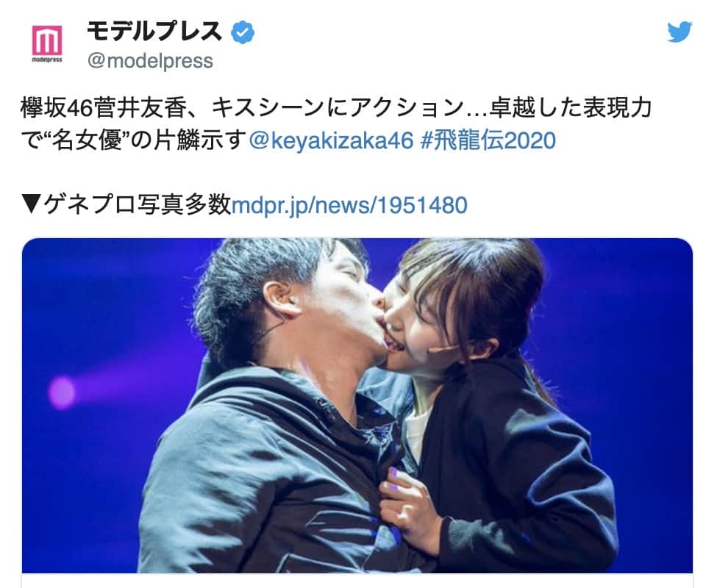Follow the #飛龍伝2020 hashtag
Screen dimensions: 706x588
(x=488, y=141)
